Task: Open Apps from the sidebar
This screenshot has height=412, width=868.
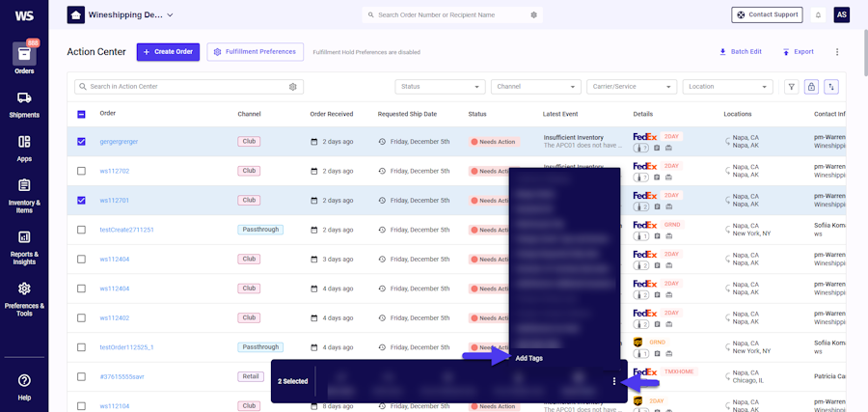Action: click(x=24, y=149)
